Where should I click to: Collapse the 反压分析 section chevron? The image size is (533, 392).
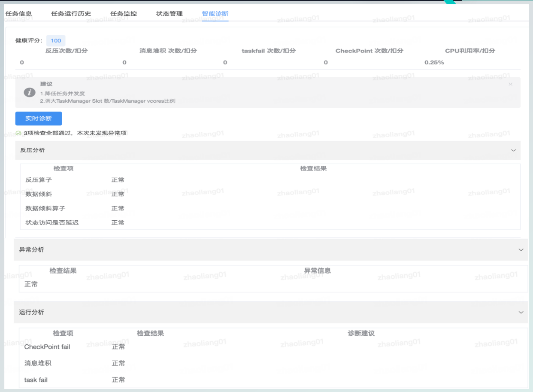click(513, 150)
